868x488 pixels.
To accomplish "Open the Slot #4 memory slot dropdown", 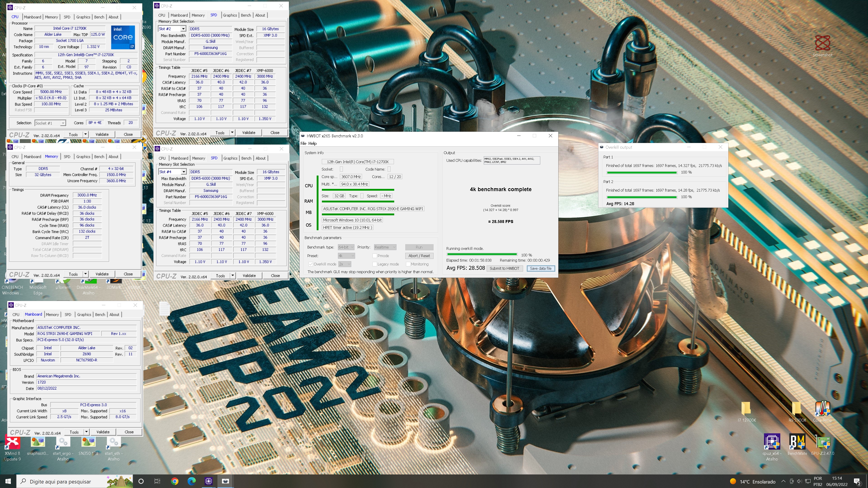I will pyautogui.click(x=172, y=172).
